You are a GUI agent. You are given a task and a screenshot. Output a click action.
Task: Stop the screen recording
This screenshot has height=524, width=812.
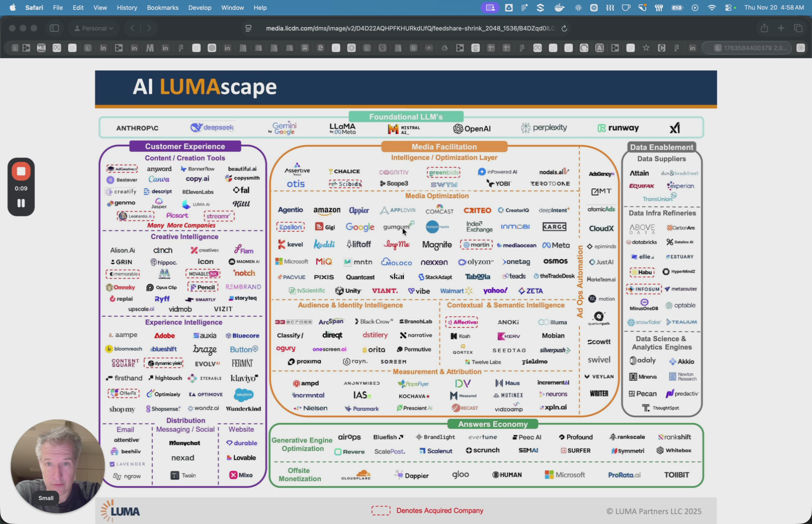click(x=21, y=171)
